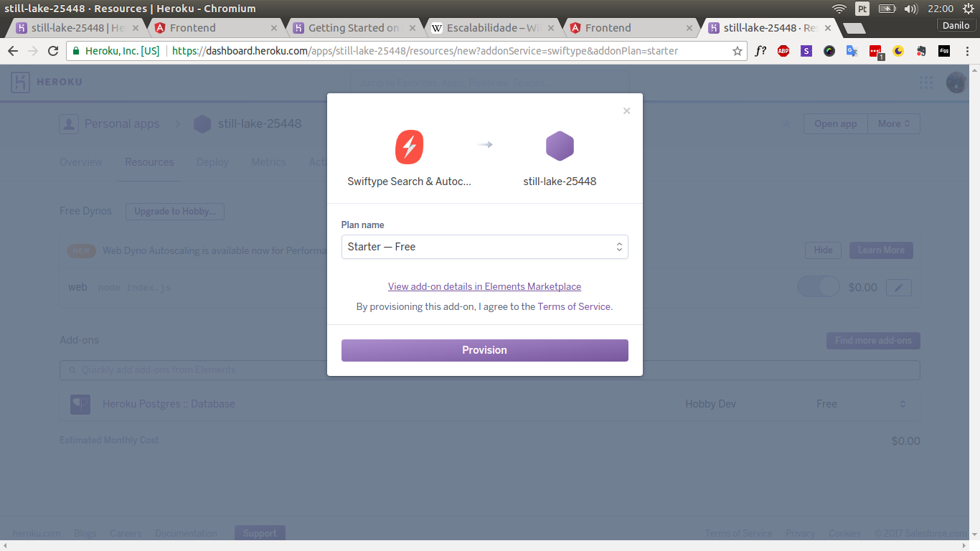Open the Heroku Postgres :: Database add-on
Image resolution: width=980 pixels, height=551 pixels.
tap(169, 404)
